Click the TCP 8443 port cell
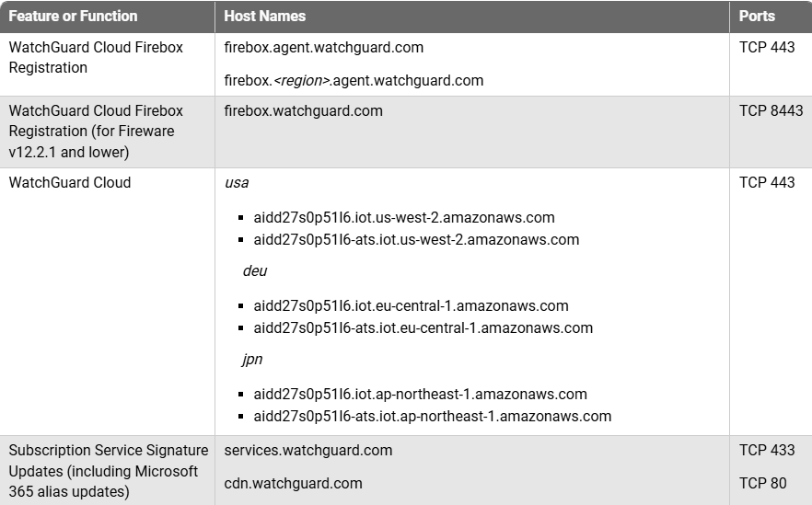Image resolution: width=812 pixels, height=505 pixels. (771, 110)
